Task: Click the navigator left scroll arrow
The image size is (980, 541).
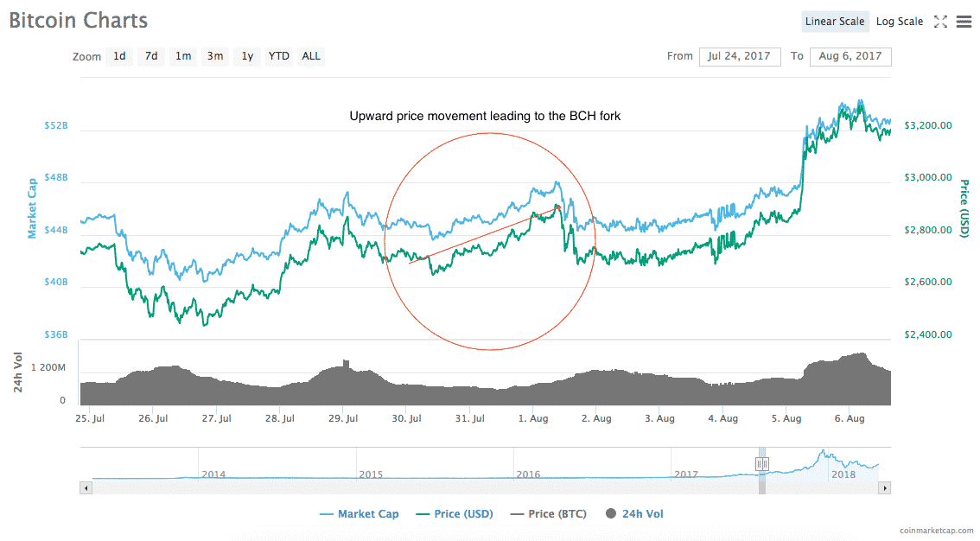Action: click(x=85, y=488)
